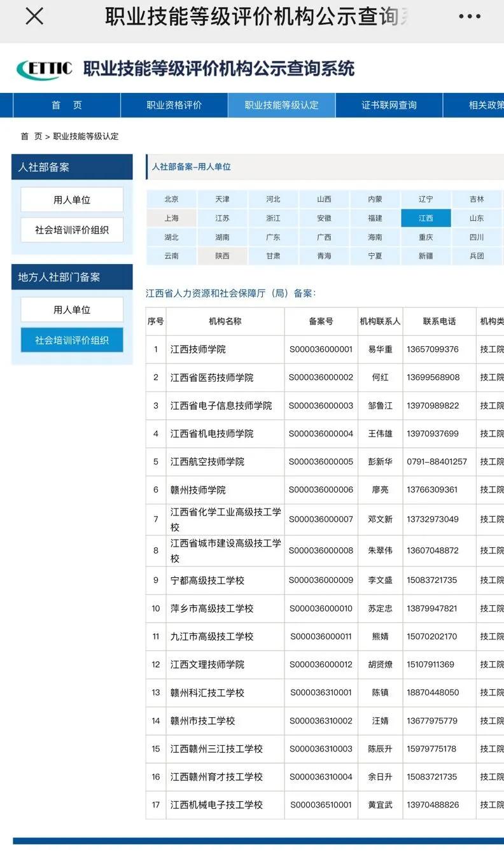
Task: Choose the 四川 province cell
Action: click(477, 237)
